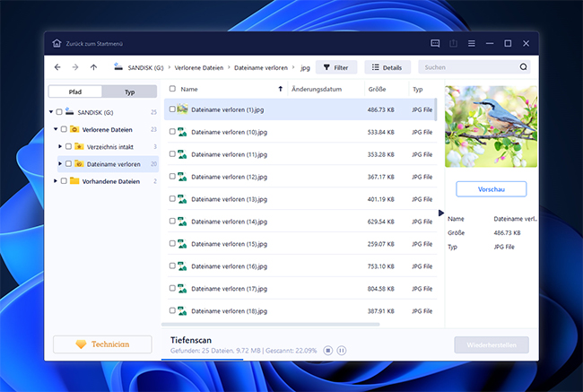
Task: Click image icon of Dateiname verloren (12).jpg
Action: point(182,177)
